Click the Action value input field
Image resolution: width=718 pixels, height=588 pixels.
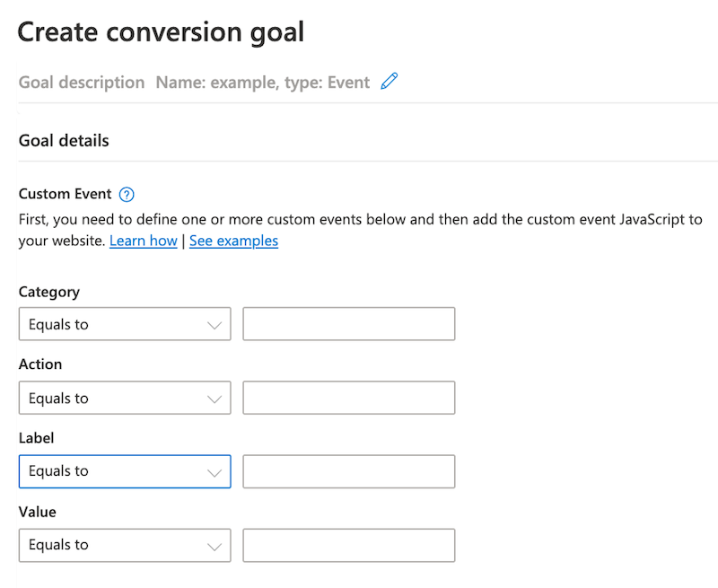[x=348, y=398]
